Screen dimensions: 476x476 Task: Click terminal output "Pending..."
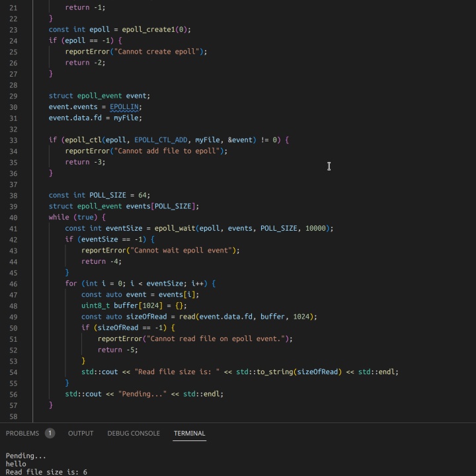pos(26,456)
